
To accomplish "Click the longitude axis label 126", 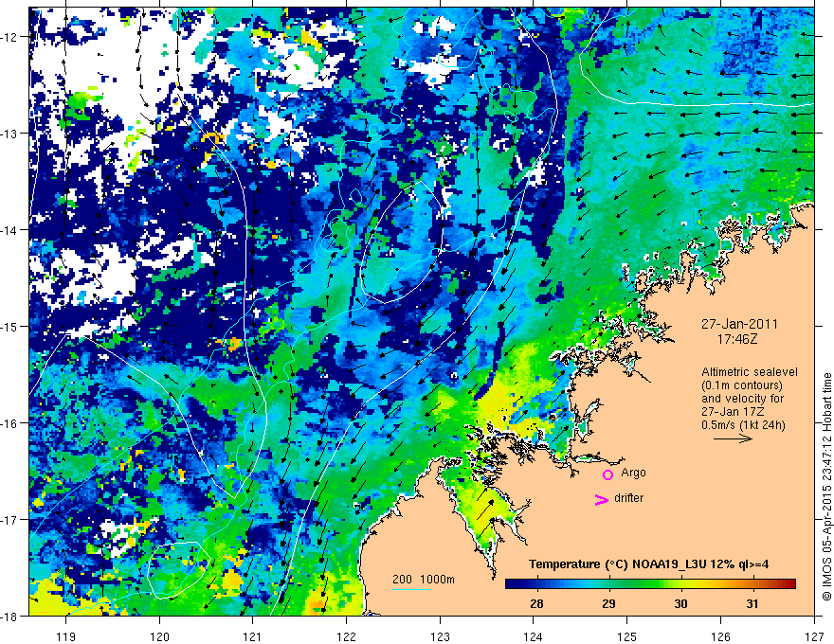I will point(720,636).
